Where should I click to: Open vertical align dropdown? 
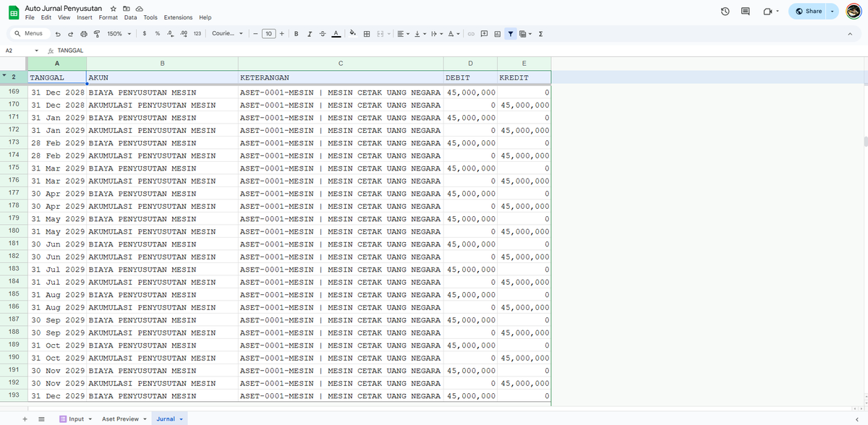[419, 33]
